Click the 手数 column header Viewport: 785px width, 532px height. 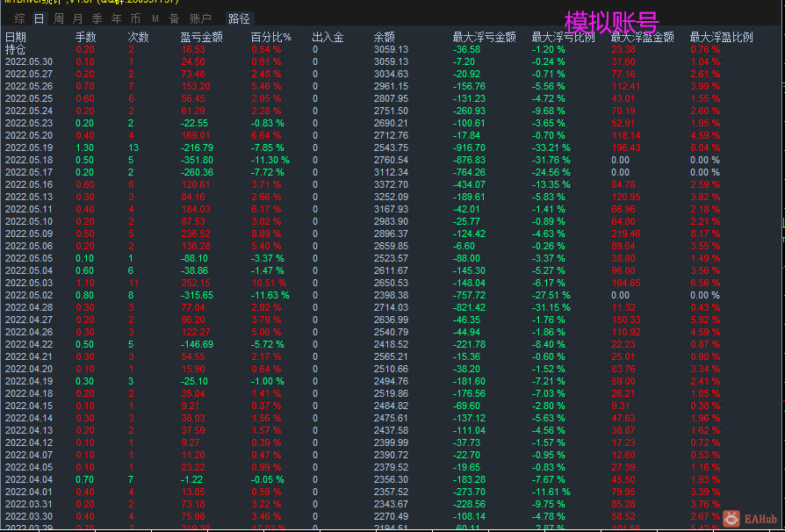click(x=85, y=37)
